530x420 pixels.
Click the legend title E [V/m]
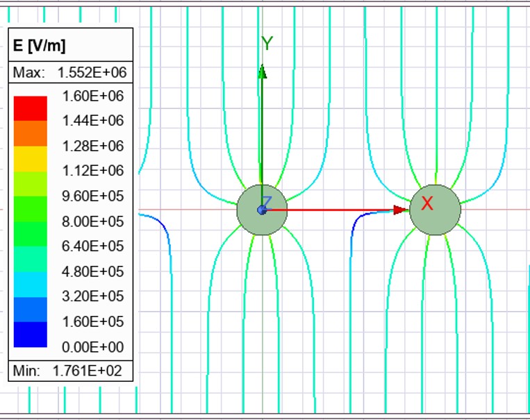click(40, 46)
